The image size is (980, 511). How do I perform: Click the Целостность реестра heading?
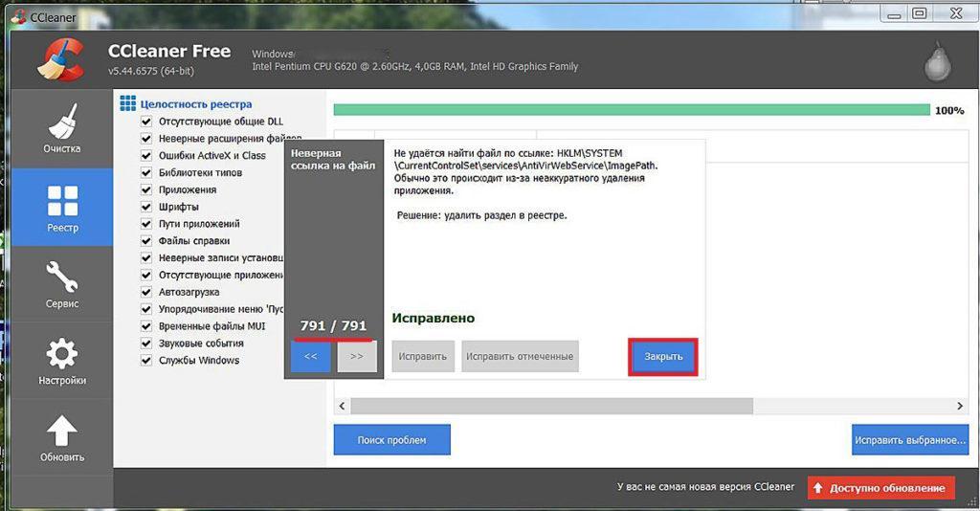196,104
